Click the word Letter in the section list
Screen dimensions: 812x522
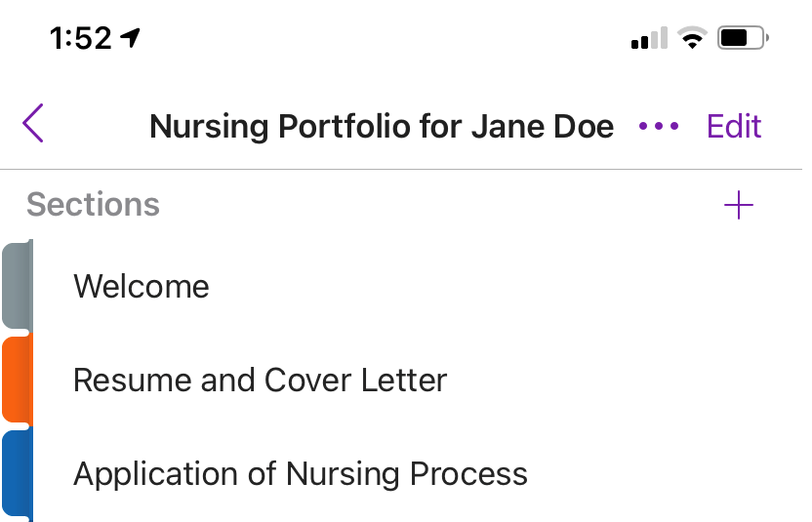point(404,380)
